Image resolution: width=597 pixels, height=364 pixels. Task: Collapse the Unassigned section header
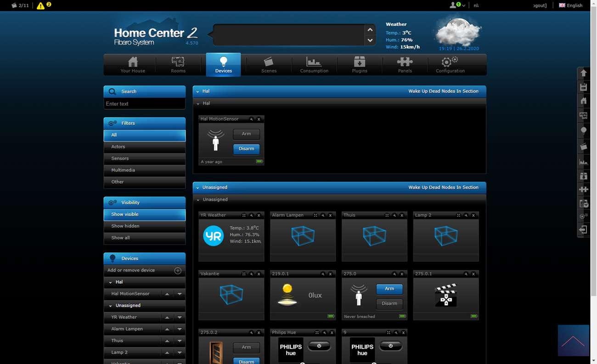click(198, 188)
